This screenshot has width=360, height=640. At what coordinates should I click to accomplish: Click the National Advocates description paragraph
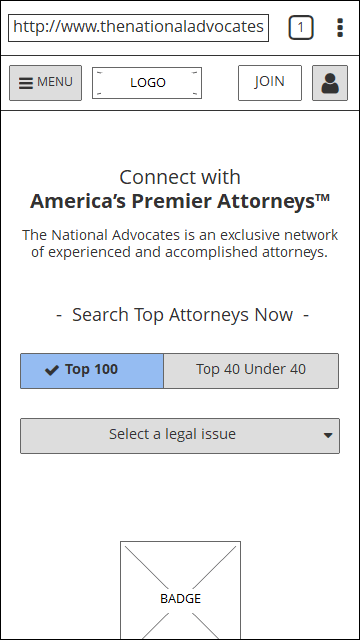point(180,243)
